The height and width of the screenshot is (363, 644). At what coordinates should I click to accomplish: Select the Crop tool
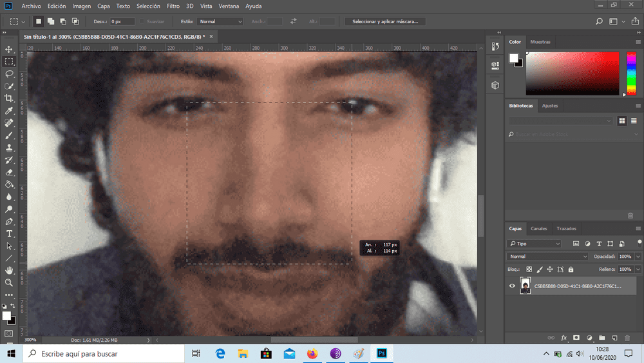(8, 98)
